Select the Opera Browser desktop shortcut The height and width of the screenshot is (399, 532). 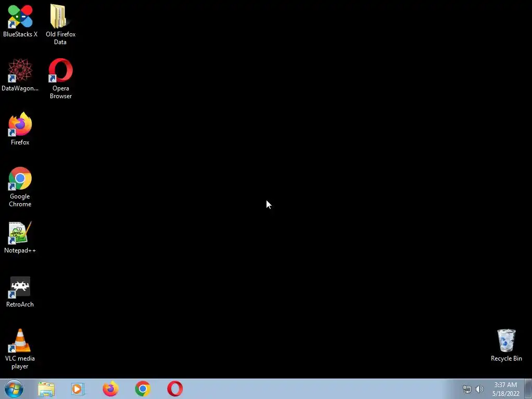(60, 79)
